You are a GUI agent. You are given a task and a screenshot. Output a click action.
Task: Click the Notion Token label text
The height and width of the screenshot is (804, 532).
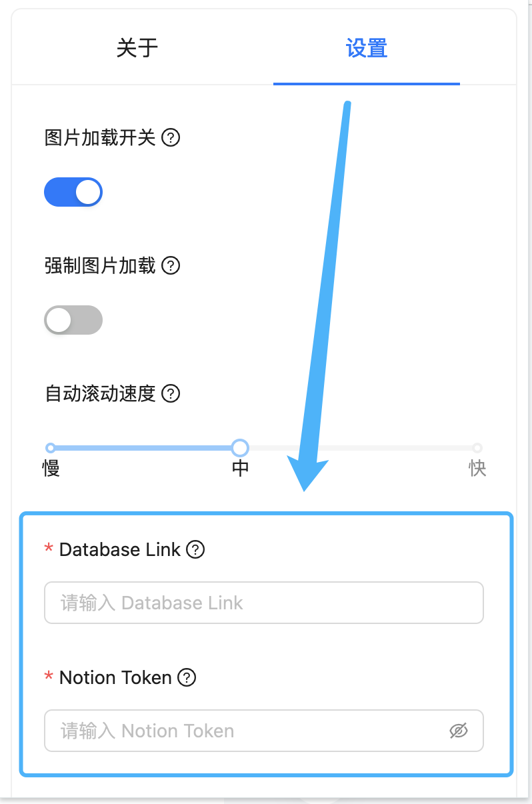coord(115,677)
